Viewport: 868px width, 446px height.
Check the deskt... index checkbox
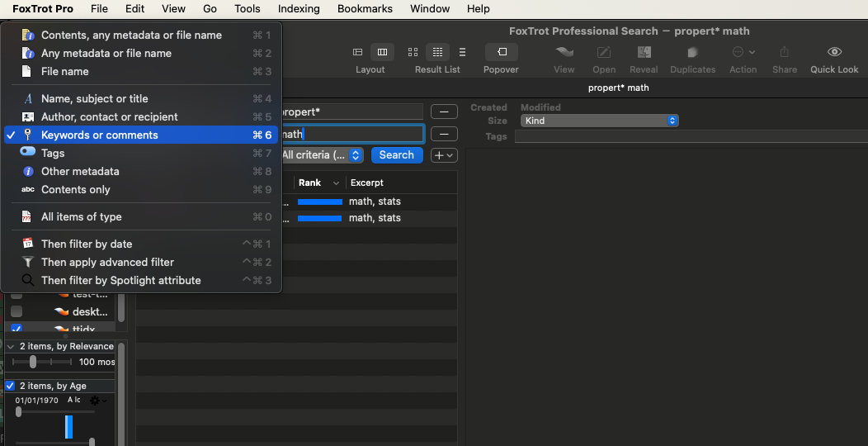[17, 311]
